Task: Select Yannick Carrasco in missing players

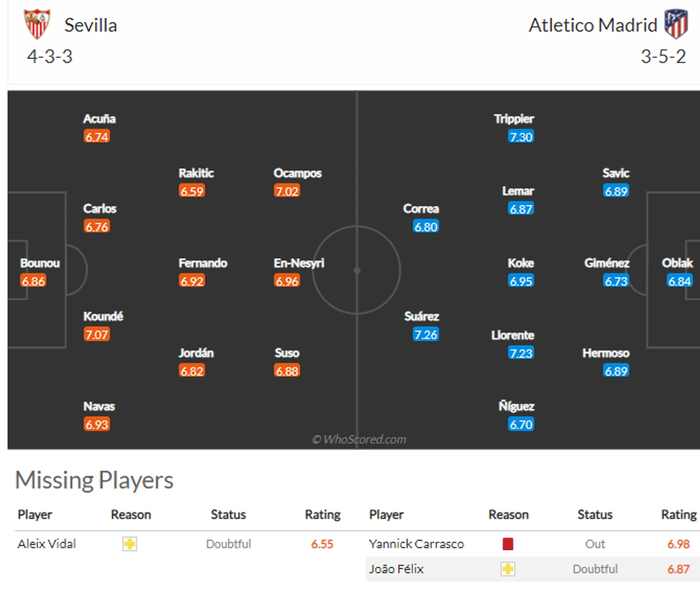Action: coord(416,544)
